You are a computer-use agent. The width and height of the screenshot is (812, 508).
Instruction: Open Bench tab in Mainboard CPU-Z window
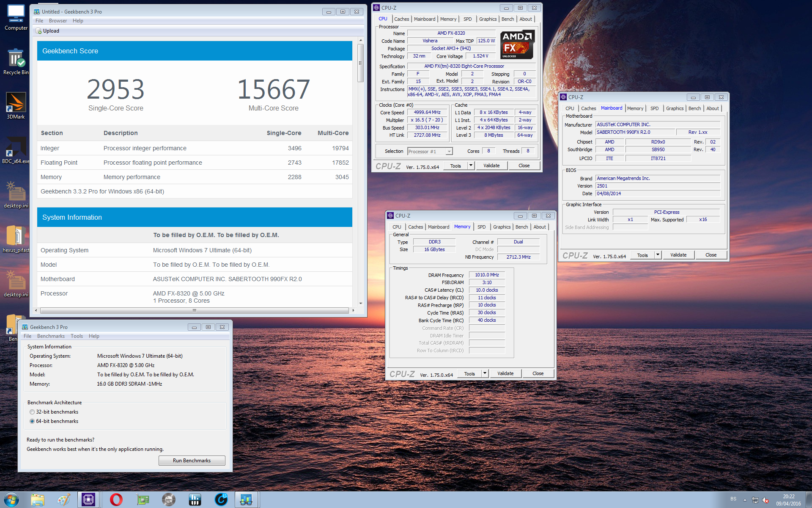694,108
